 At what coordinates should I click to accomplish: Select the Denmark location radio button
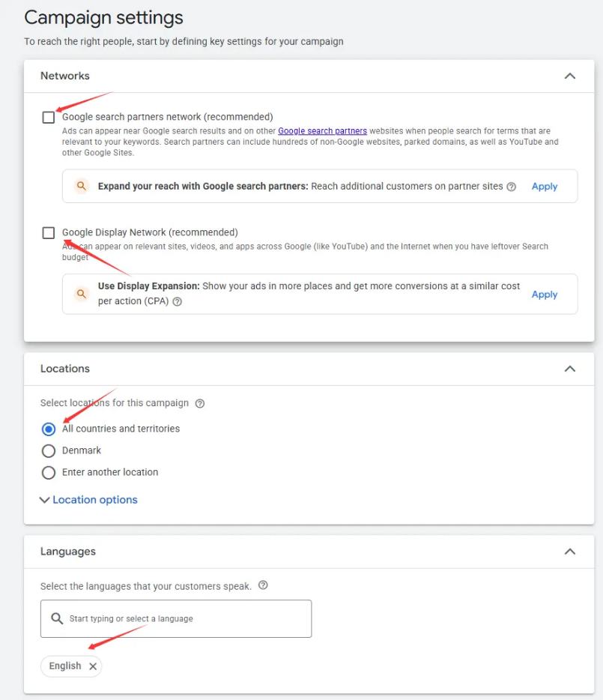pos(49,450)
